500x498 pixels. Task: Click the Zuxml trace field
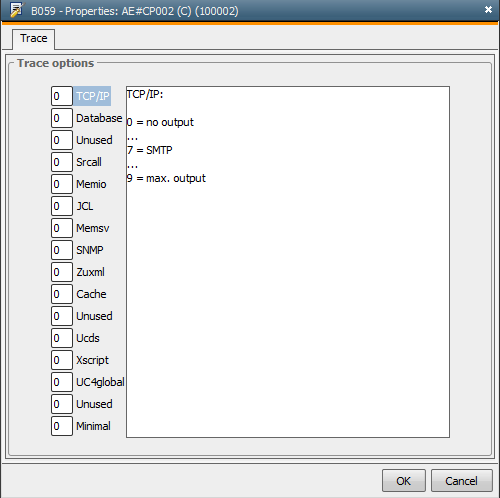(62, 272)
